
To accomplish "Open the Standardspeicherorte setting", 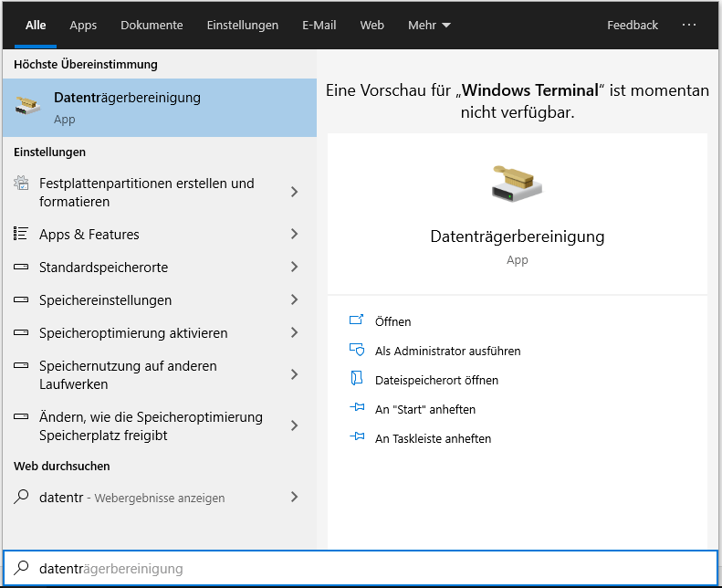I will (x=160, y=267).
